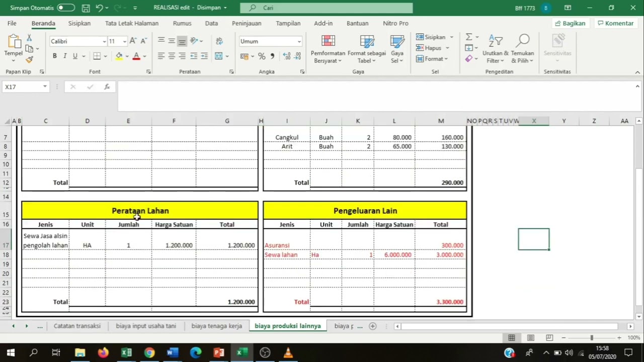Switch to Page Break Preview icon
The width and height of the screenshot is (644, 362).
(549, 338)
